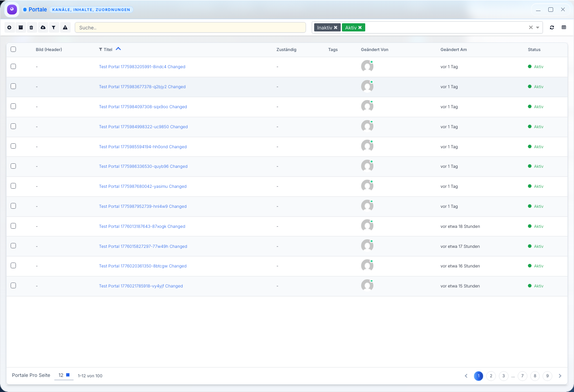Click the archive box toolbar icon
The width and height of the screenshot is (574, 392).
point(20,27)
